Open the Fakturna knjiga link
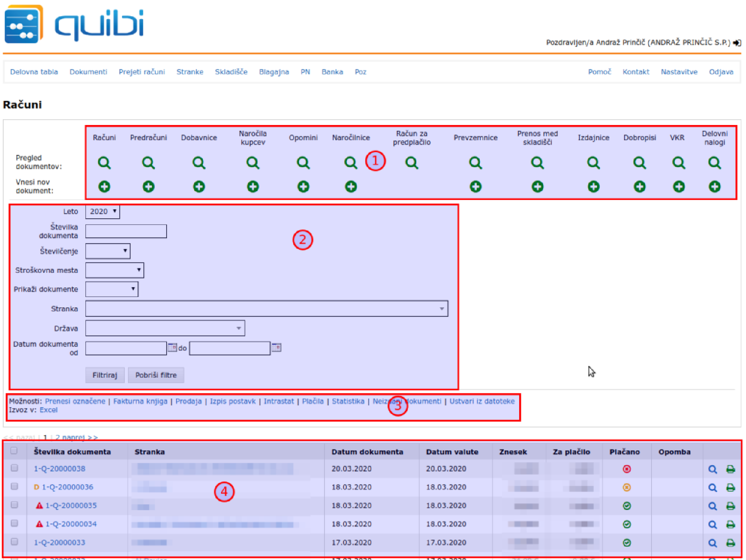Viewport: 746px width, 560px height. 140,401
